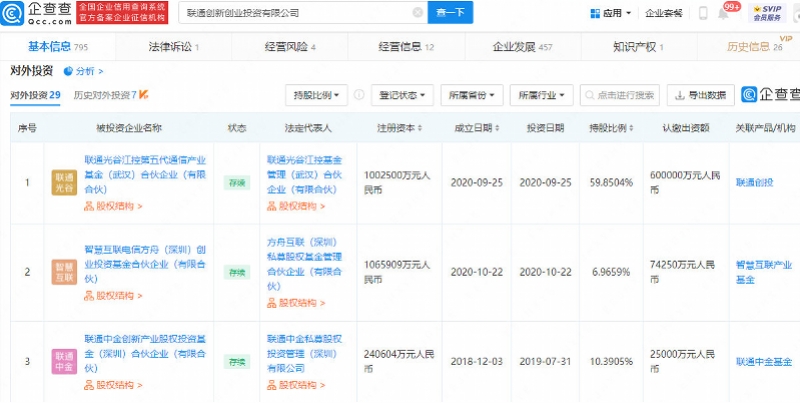
Task: Open 联通光谷江控第五代通信产业基金 company link
Action: (145, 174)
